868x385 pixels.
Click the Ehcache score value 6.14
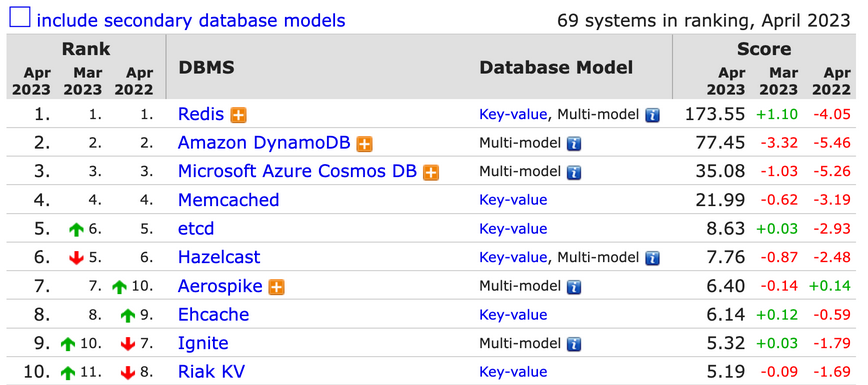click(726, 315)
